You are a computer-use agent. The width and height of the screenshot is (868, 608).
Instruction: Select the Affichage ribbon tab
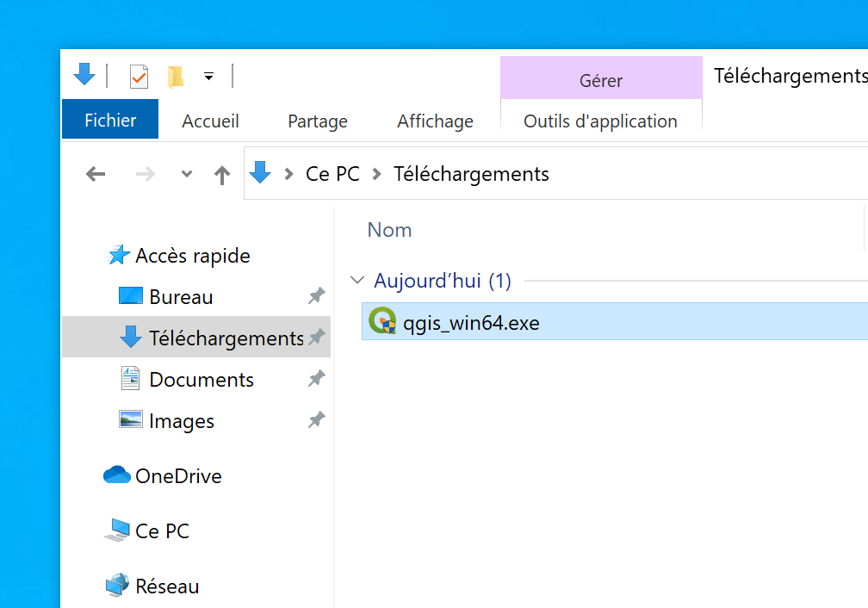tap(435, 121)
